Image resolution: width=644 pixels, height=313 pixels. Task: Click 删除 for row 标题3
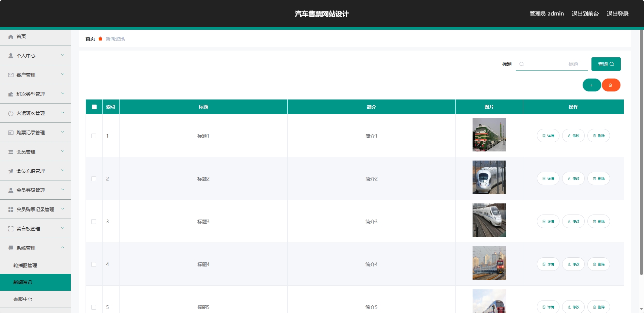pos(599,221)
